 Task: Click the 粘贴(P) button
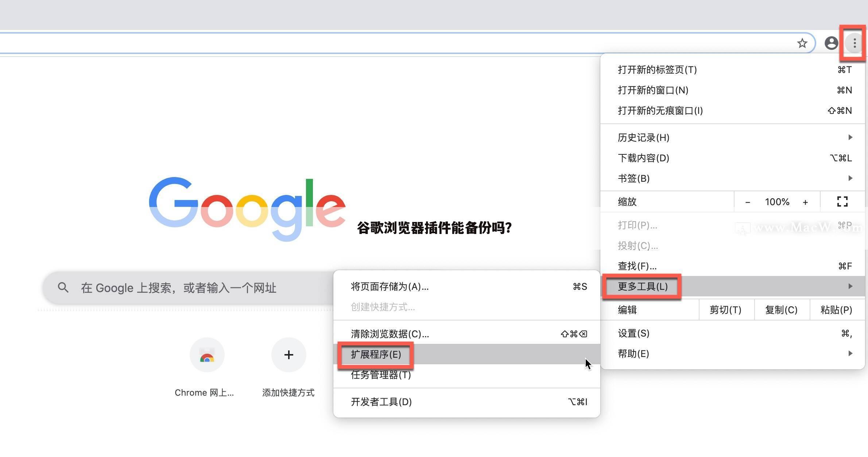tap(837, 310)
